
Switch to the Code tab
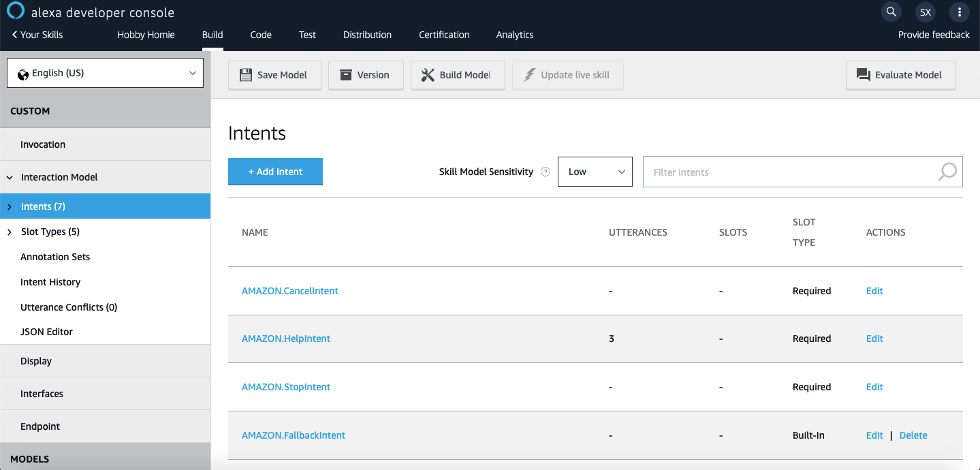click(x=261, y=35)
